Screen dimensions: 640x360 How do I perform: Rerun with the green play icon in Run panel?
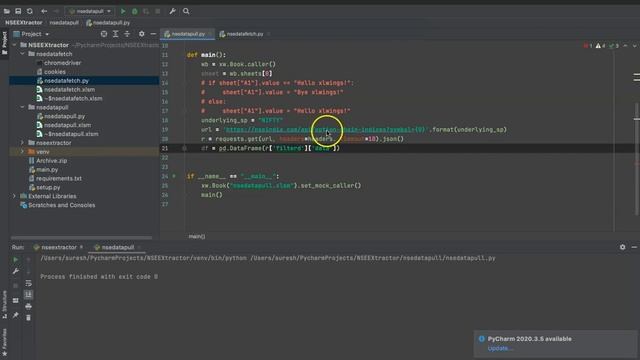[16, 260]
